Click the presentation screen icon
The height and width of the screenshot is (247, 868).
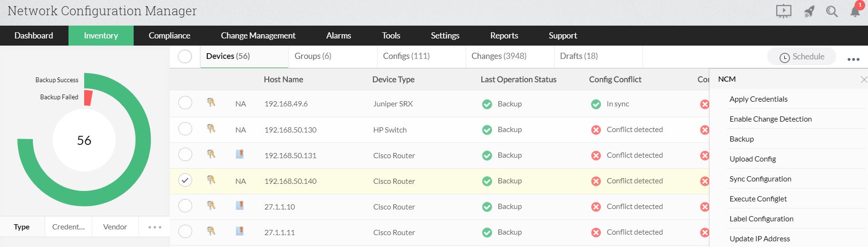pyautogui.click(x=783, y=11)
